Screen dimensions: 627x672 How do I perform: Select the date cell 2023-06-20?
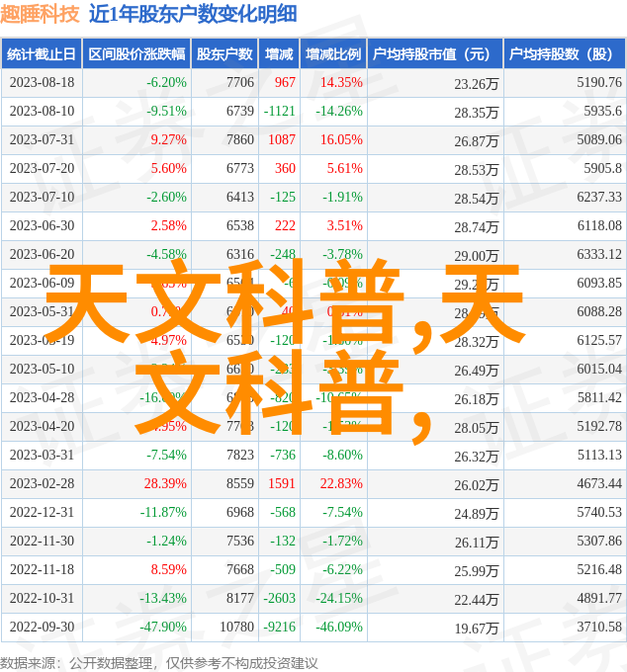(42, 255)
